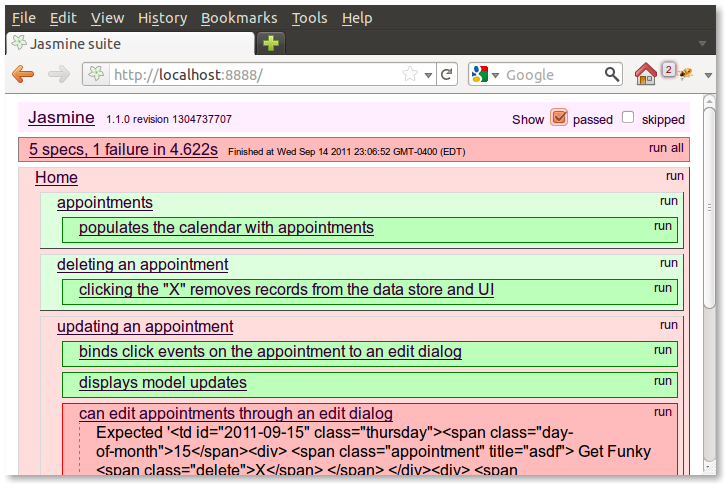
Task: Open the URL history dropdown arrow
Action: (429, 75)
